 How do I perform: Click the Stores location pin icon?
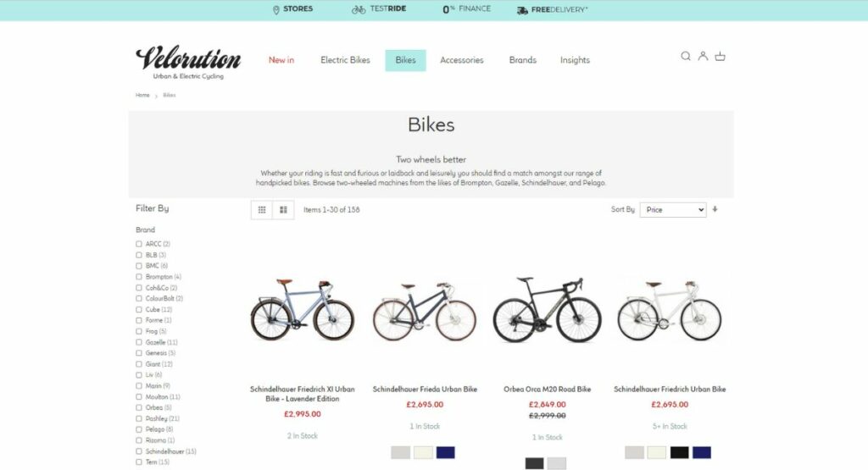point(275,9)
